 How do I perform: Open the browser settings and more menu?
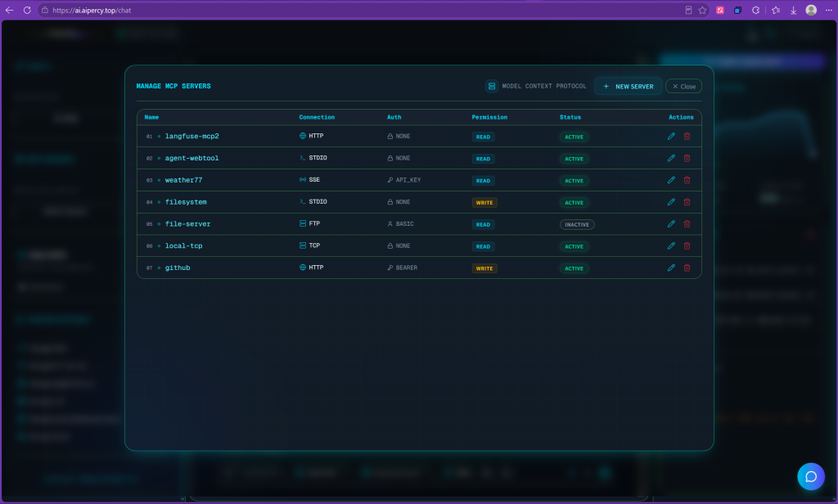(828, 10)
